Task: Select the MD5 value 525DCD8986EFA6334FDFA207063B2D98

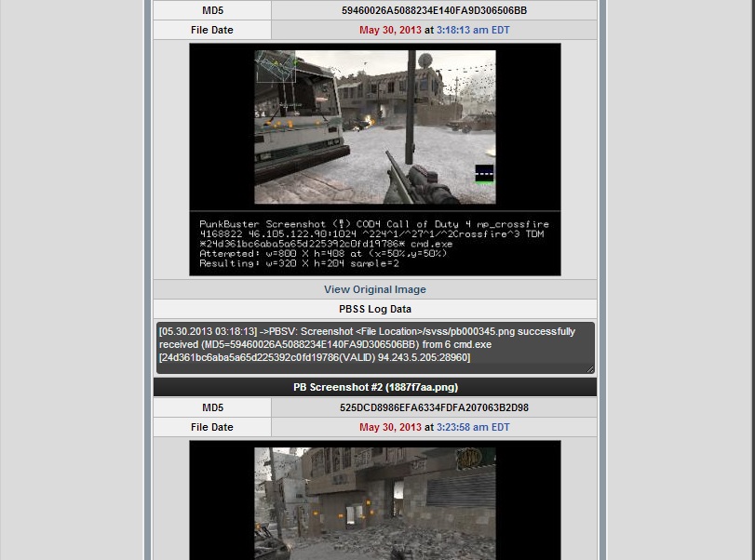Action: tap(435, 407)
